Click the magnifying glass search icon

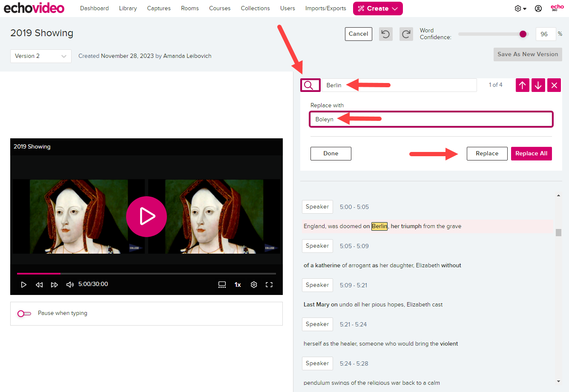310,85
